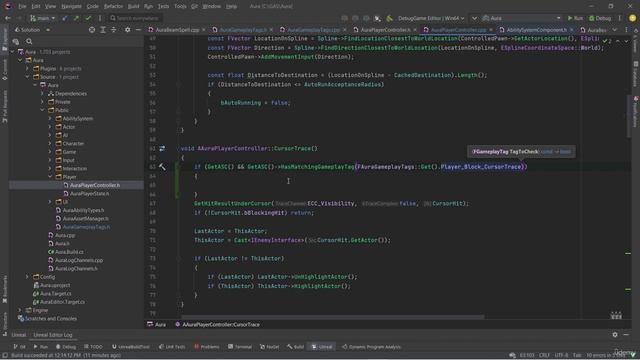Open Solution panel settings gear
This screenshot has height=360, width=640.
tap(127, 30)
